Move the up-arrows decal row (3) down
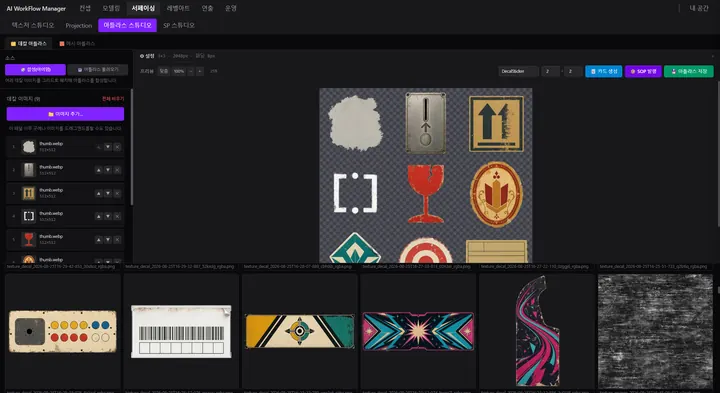 click(108, 193)
